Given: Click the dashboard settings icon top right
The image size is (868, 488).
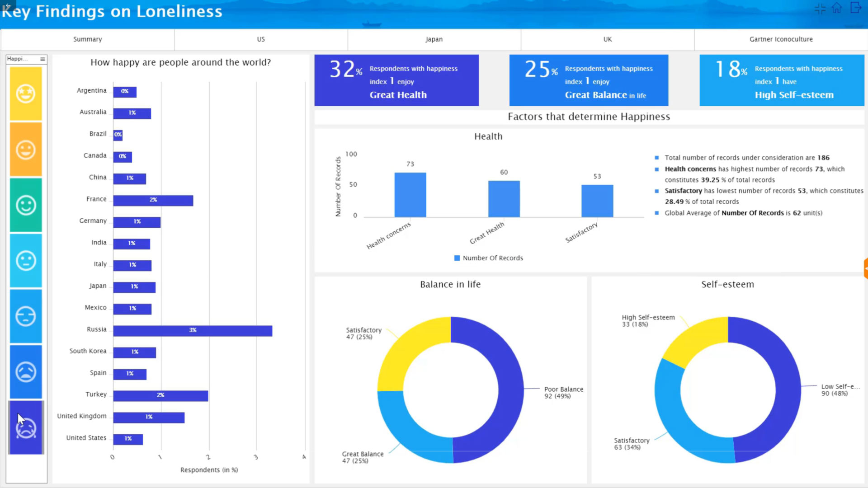Looking at the screenshot, I should 819,8.
